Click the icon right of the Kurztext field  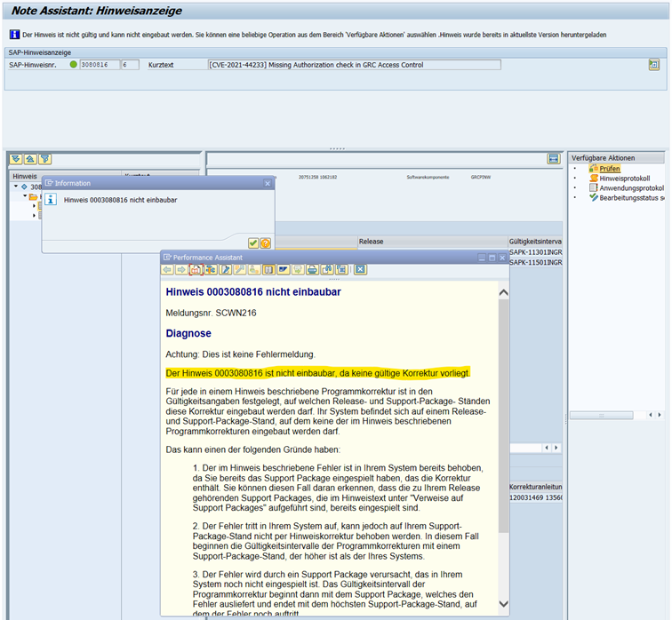[x=654, y=65]
